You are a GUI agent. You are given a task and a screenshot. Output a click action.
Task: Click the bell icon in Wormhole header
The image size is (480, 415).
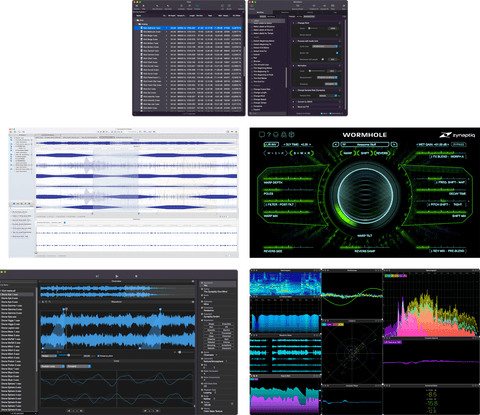click(x=284, y=135)
